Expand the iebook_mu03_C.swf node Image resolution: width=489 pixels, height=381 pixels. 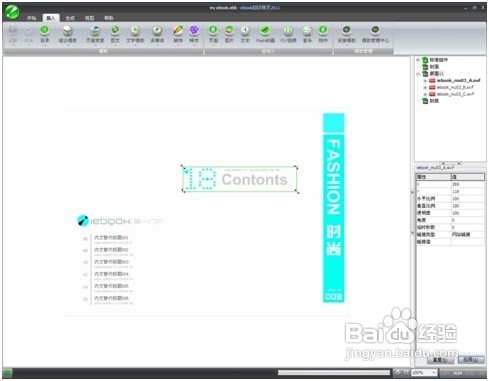point(425,94)
